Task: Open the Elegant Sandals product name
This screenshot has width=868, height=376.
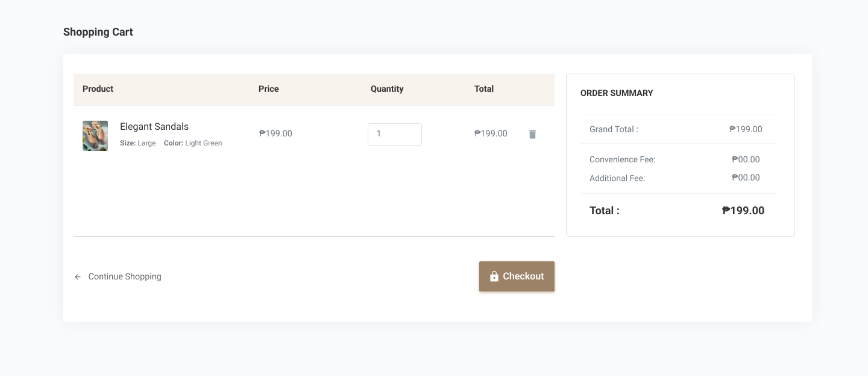Action: tap(154, 126)
